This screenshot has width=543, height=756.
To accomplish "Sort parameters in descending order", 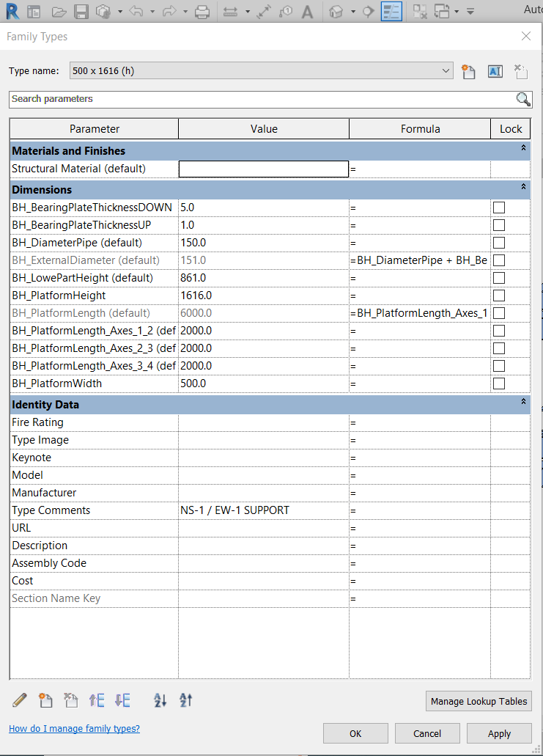I will [x=186, y=700].
